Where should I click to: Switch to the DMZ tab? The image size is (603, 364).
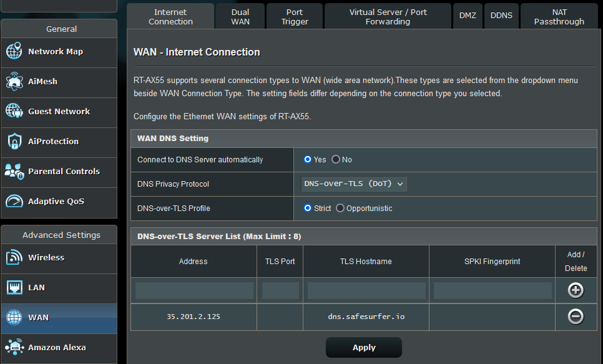coord(468,16)
